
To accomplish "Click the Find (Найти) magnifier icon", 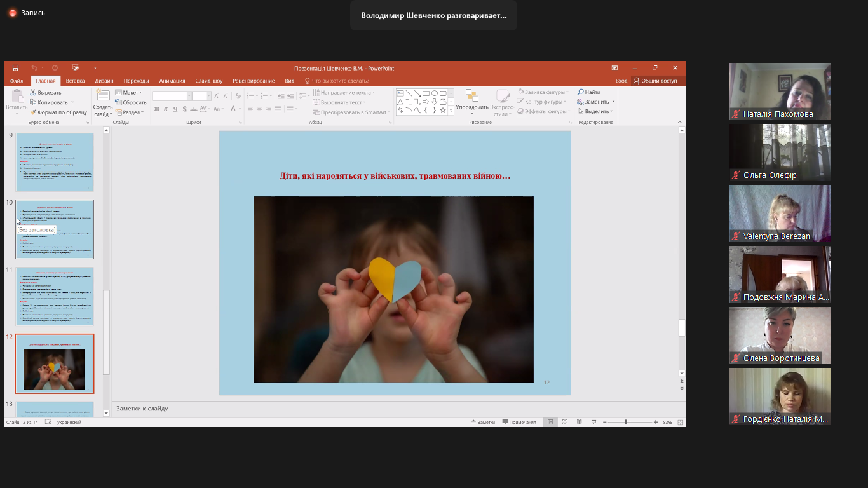I will point(581,92).
